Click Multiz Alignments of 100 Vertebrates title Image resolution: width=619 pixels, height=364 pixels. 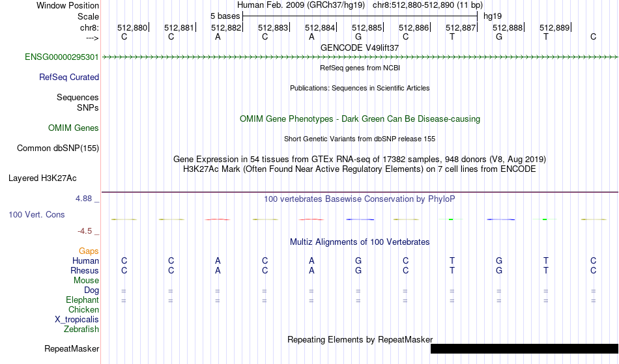click(x=360, y=242)
